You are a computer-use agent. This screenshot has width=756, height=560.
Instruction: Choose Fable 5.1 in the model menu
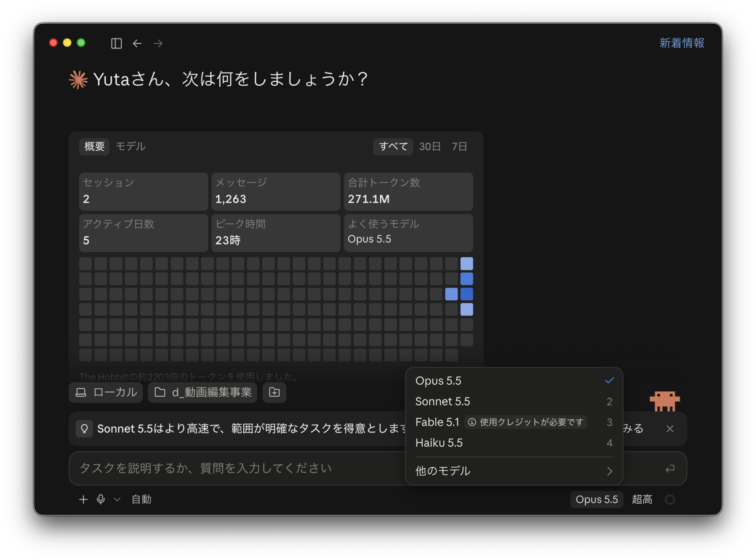click(514, 422)
